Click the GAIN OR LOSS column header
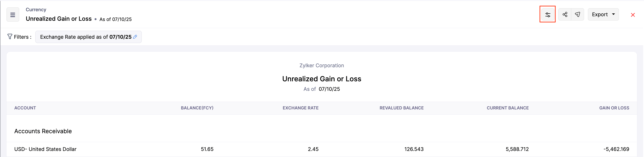Image resolution: width=644 pixels, height=157 pixels. point(614,108)
